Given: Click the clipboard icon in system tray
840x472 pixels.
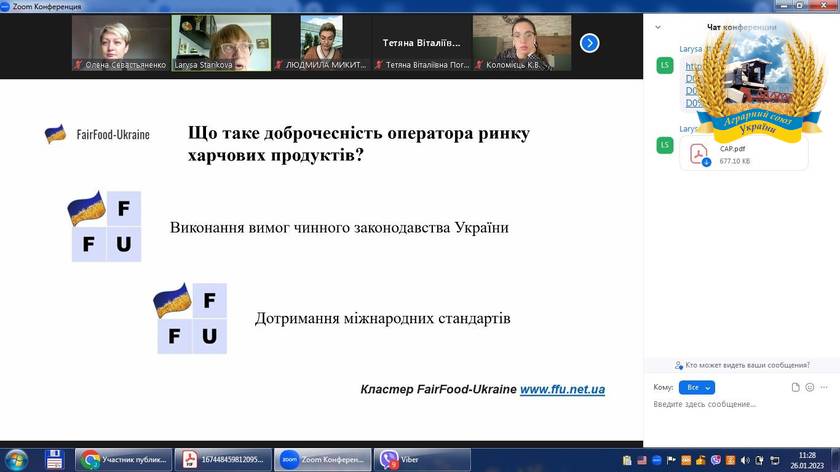Looking at the screenshot, I should click(x=627, y=460).
